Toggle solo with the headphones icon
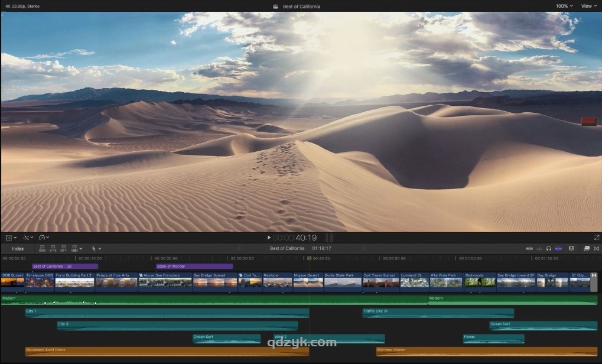The height and width of the screenshot is (364, 602). (549, 249)
